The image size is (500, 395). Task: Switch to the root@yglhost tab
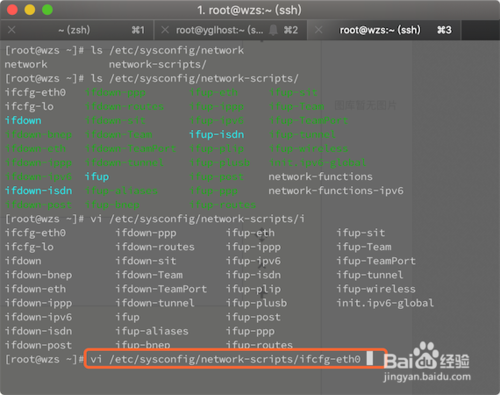tap(230, 30)
